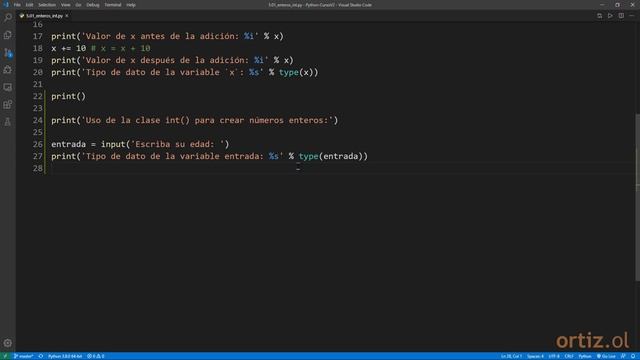Screen dimensions: 640x360
Task: Start Go Live server
Action: [x=606, y=356]
